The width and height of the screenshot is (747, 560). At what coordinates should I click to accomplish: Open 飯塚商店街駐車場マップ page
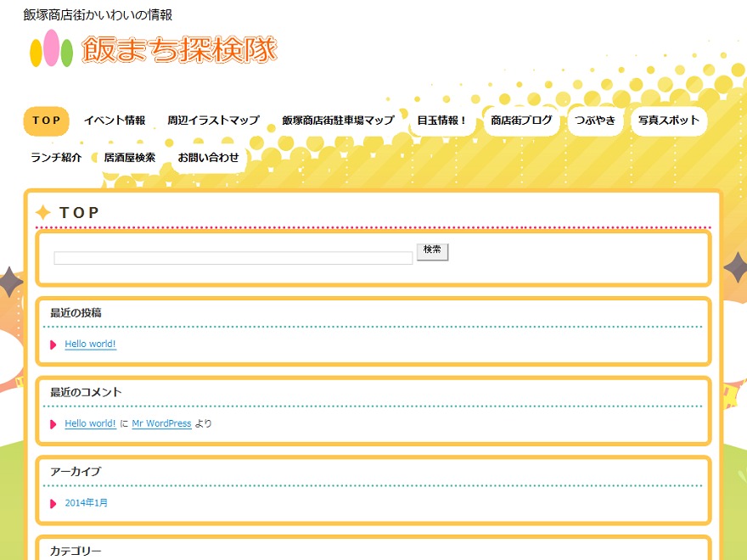pos(338,120)
